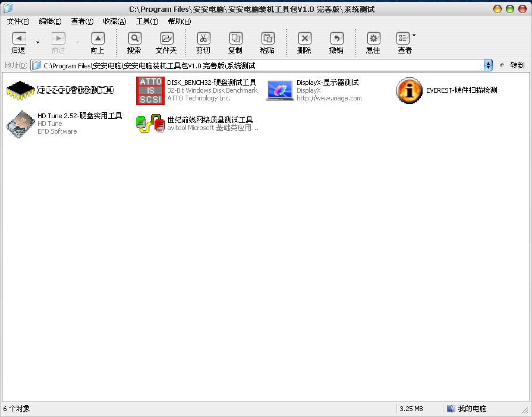Click the 搜索 (Search) toolbar icon

tap(134, 39)
